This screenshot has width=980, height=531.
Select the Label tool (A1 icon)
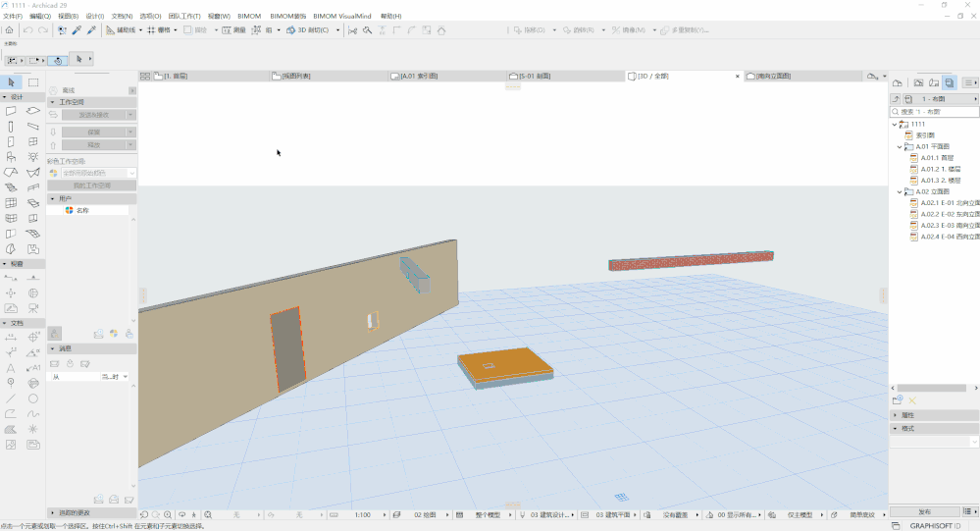33,368
